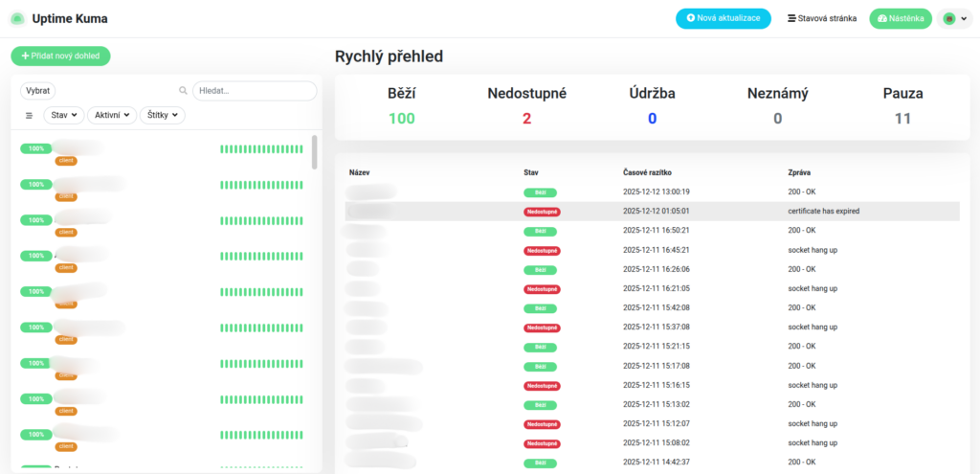Click the first monitor's 100% uptime badge

point(36,148)
